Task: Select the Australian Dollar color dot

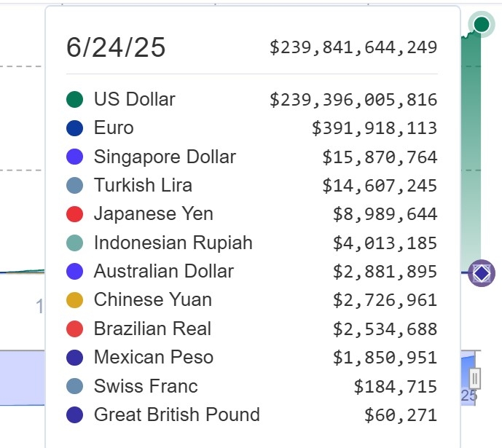Action: (74, 272)
